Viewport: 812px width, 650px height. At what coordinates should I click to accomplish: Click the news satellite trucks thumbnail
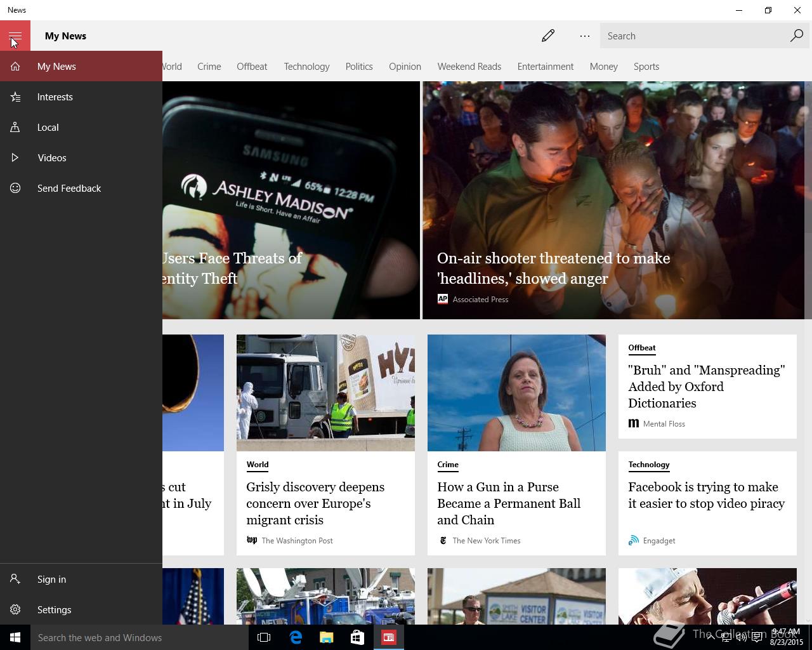325,596
